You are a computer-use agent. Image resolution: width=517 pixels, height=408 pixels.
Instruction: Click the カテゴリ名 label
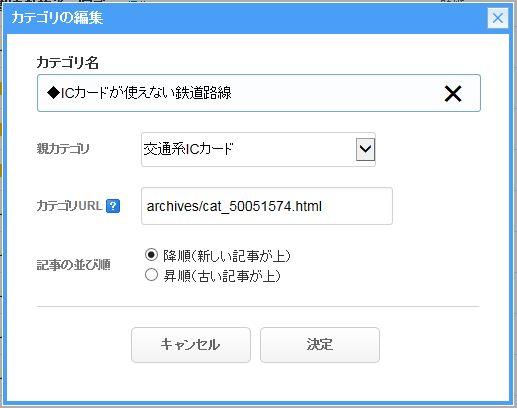click(68, 62)
